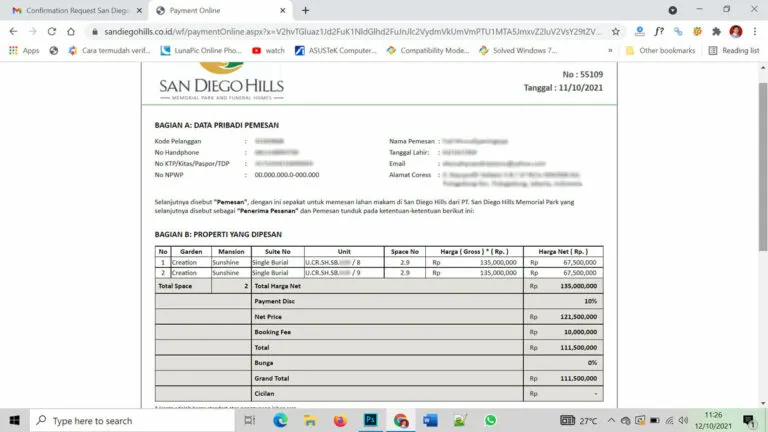768x432 pixels.
Task: Open WhatsApp from the taskbar
Action: click(490, 421)
